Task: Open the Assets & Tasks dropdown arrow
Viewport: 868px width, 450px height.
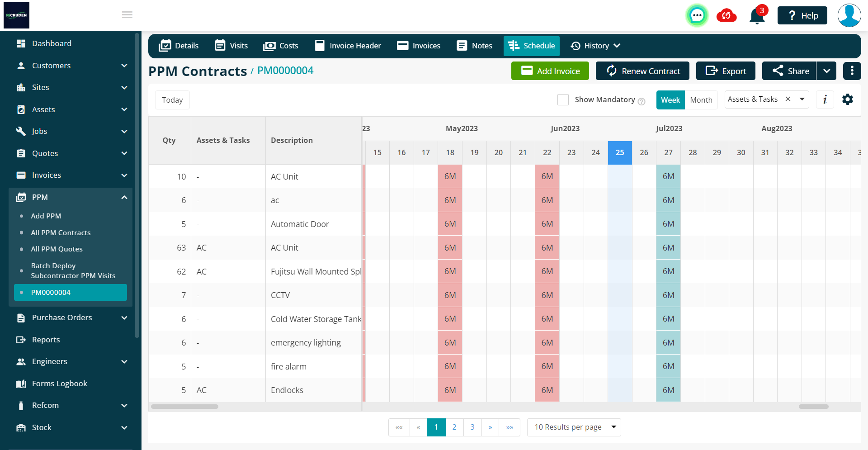Action: (x=802, y=99)
